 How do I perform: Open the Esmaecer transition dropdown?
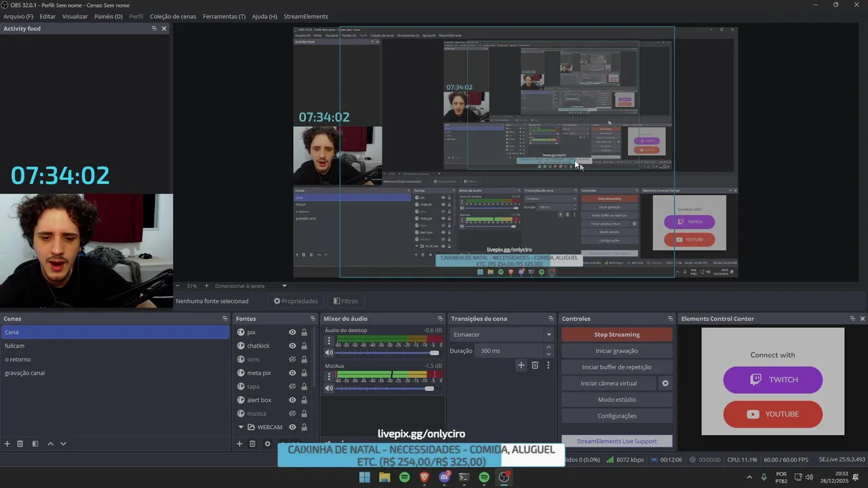point(501,334)
